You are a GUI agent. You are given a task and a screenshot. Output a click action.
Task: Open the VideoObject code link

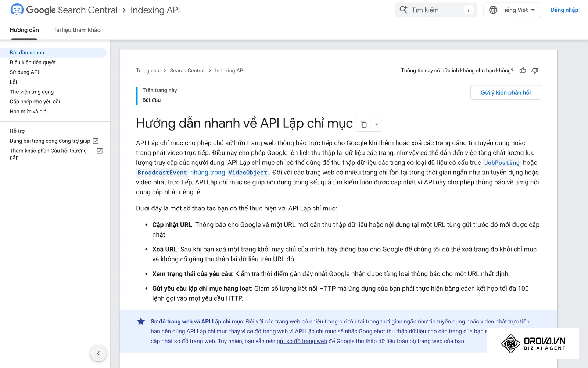tap(248, 173)
